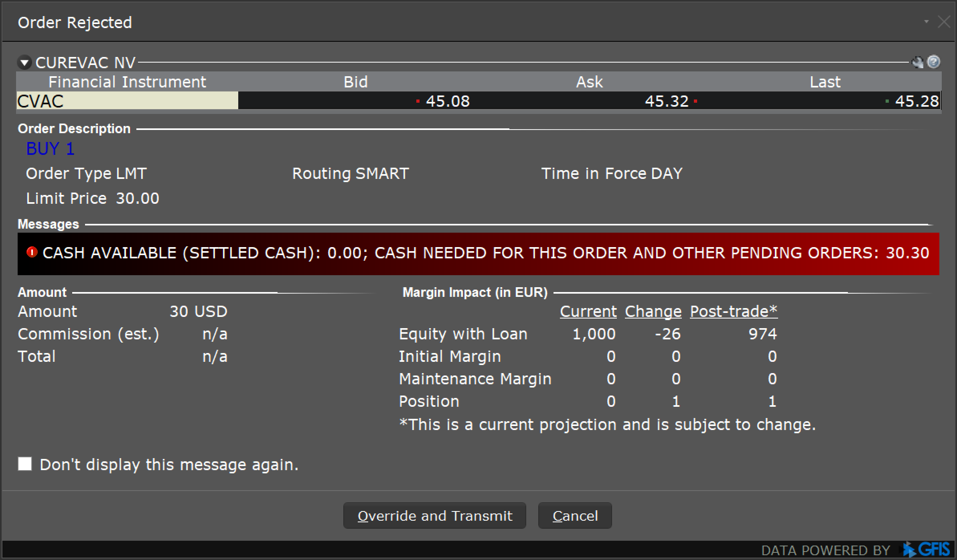Image resolution: width=957 pixels, height=560 pixels.
Task: Click the BUY 1 order text
Action: pos(50,149)
